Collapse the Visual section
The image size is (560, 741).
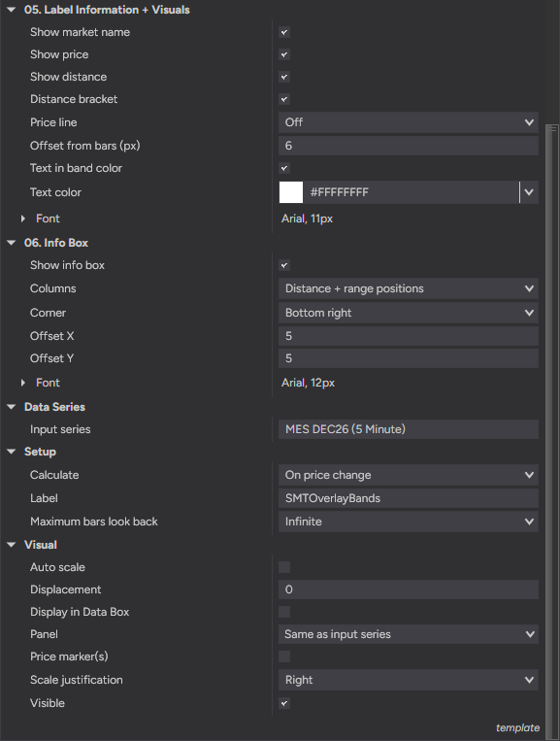coord(12,545)
